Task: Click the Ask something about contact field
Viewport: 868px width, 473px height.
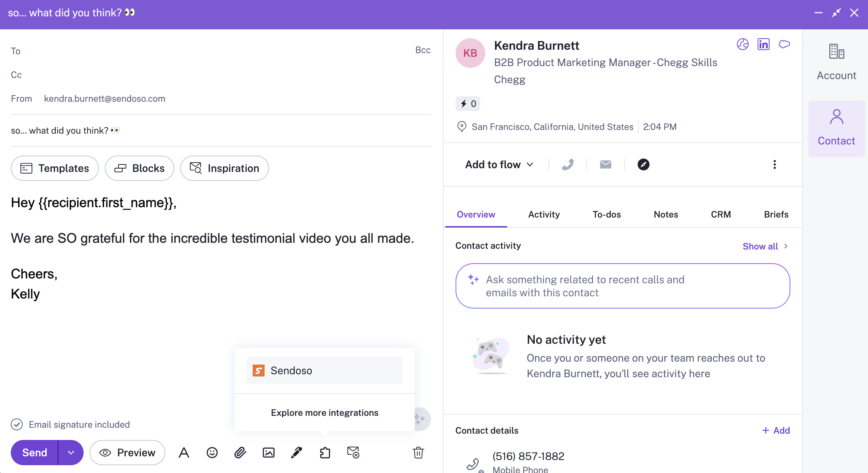Action: (622, 286)
